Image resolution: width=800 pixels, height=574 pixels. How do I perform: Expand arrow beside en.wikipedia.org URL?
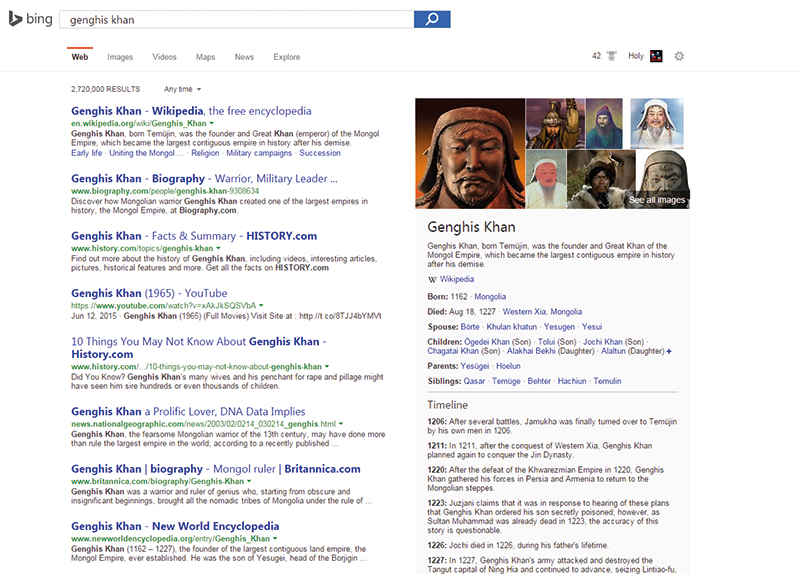coord(212,123)
